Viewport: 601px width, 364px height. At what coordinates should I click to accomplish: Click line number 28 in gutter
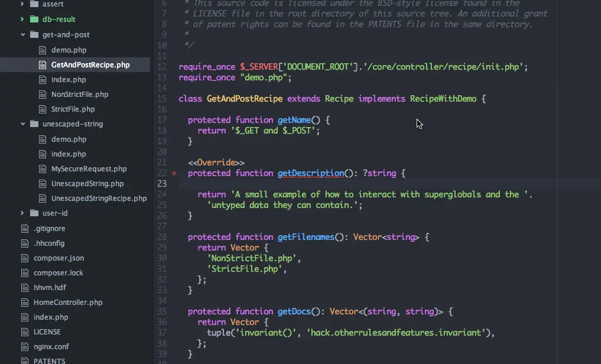162,237
